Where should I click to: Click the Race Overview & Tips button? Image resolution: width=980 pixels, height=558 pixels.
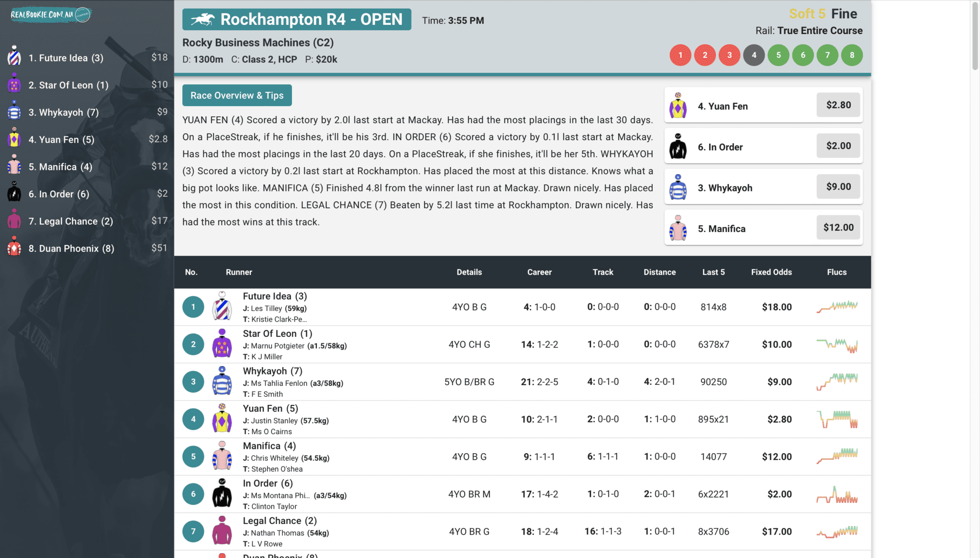[237, 95]
